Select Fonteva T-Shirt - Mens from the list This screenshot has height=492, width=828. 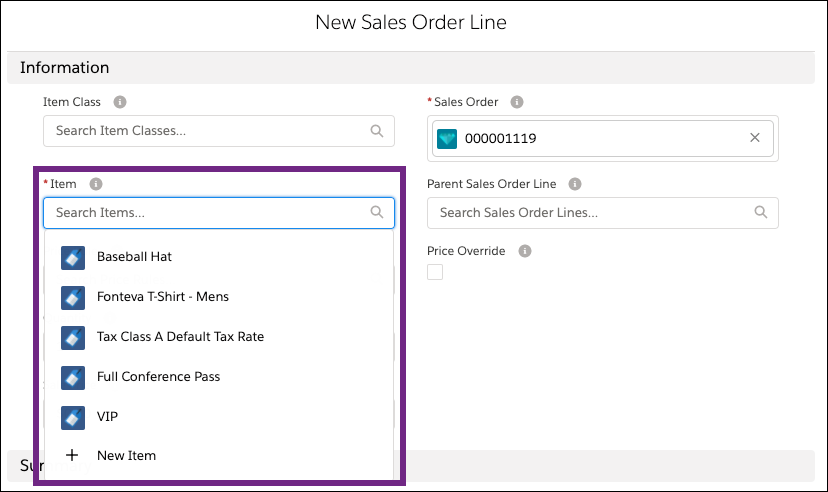pyautogui.click(x=219, y=297)
